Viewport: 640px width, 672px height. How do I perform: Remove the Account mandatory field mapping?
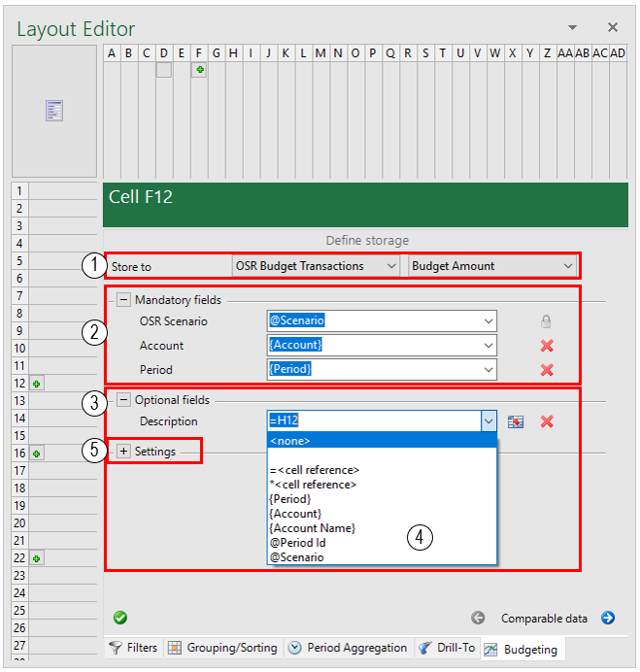point(547,346)
